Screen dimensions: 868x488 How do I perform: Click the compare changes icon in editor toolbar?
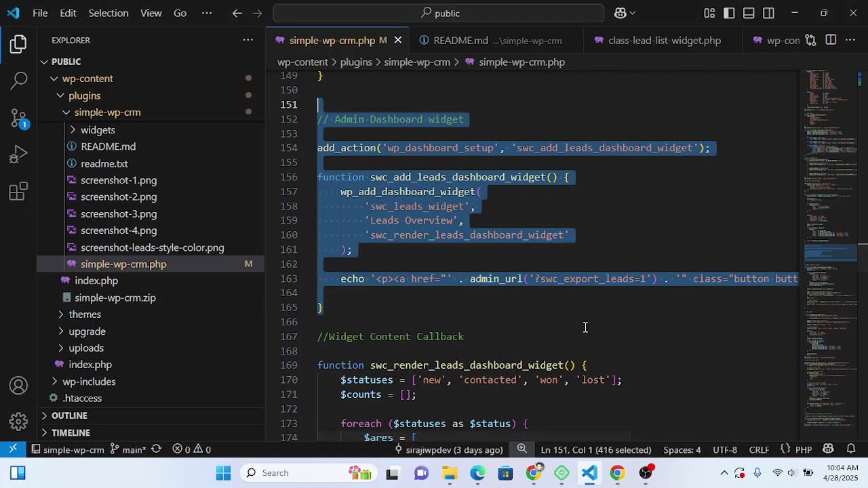[x=810, y=40]
